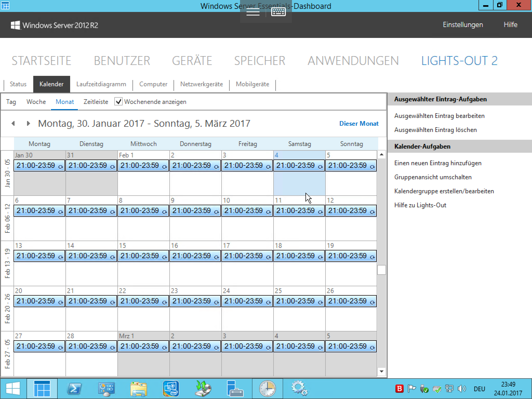Open the Intel utility taskbar icon

coord(171,389)
